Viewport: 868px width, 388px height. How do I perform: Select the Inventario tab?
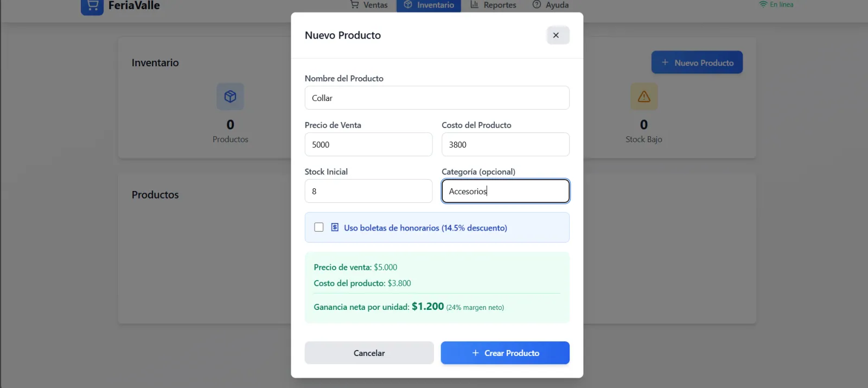(x=429, y=5)
